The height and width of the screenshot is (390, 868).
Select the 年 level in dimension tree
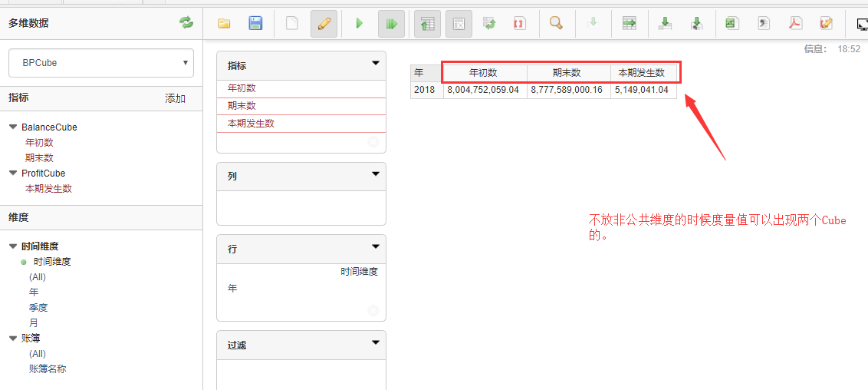point(34,292)
